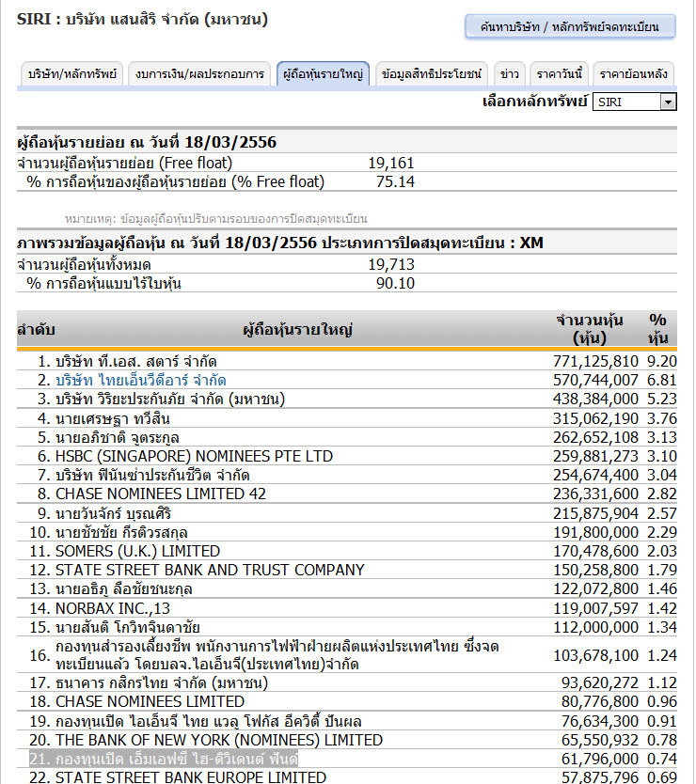Click THE BANK OF NEW YORK (NOMINEES) LIMITED
The height and width of the screenshot is (784, 696).
pyautogui.click(x=219, y=740)
